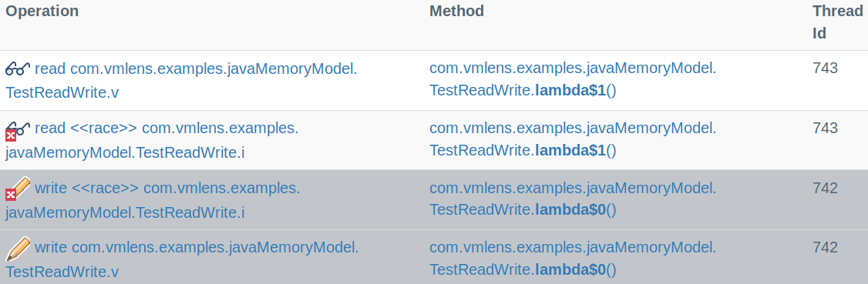Click the glasses icon on the race read row
The width and height of the screenshot is (868, 284).
point(19,129)
